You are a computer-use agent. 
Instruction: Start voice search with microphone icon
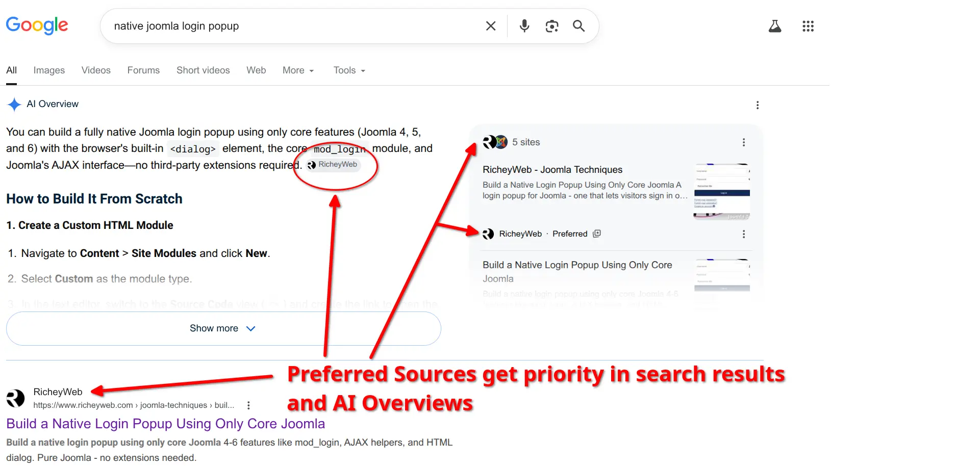click(x=524, y=26)
